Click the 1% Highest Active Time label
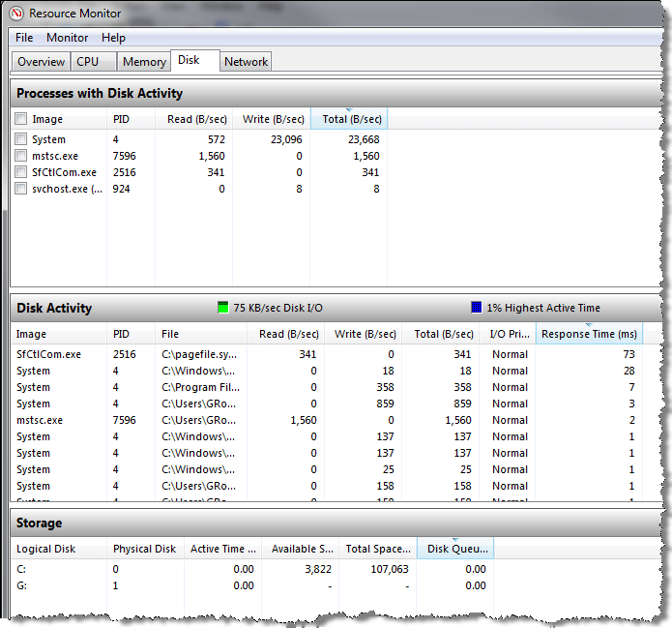The height and width of the screenshot is (628, 672). 543,308
